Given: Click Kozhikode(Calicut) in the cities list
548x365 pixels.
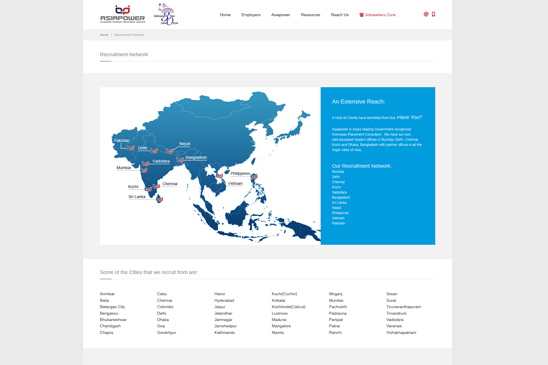Looking at the screenshot, I should (288, 307).
